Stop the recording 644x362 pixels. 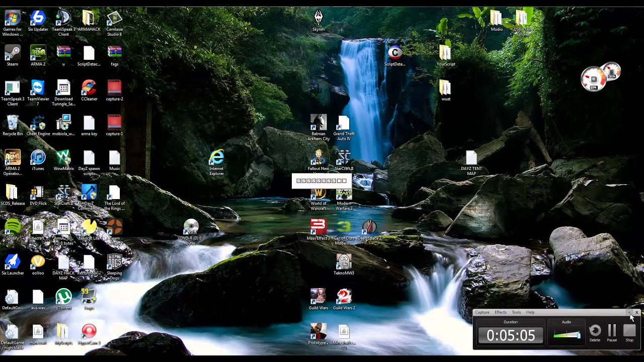pos(629,333)
